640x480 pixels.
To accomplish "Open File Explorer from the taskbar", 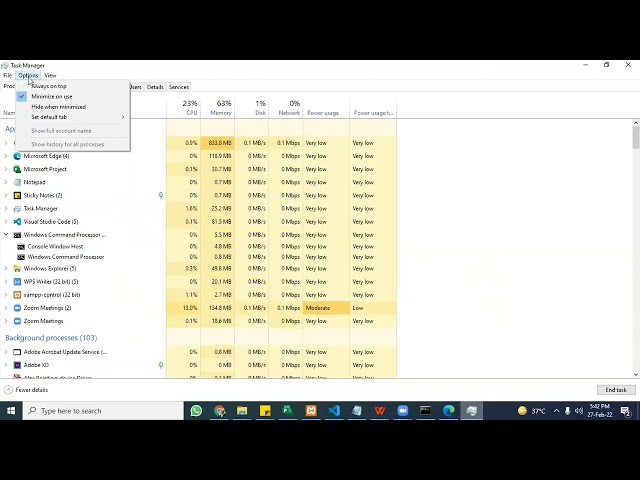I will (242, 411).
